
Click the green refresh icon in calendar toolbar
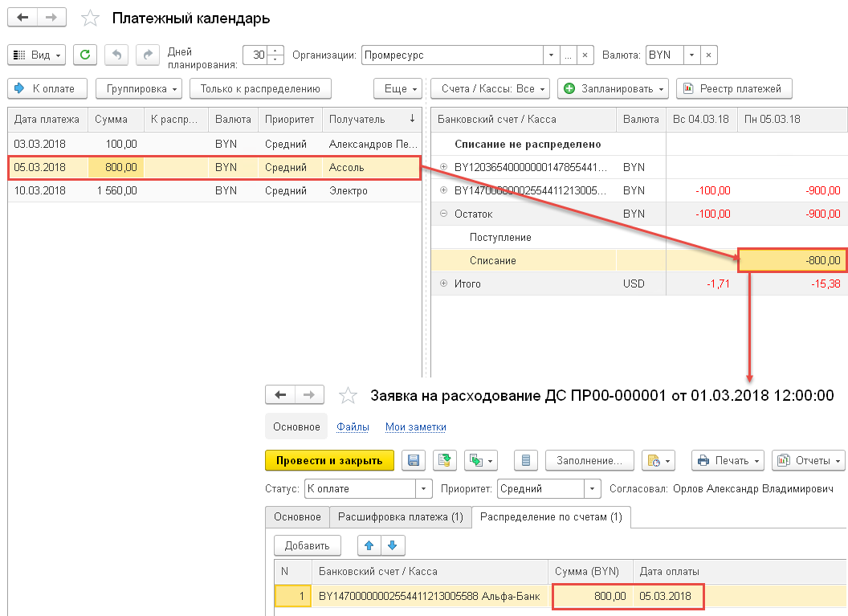pyautogui.click(x=85, y=55)
